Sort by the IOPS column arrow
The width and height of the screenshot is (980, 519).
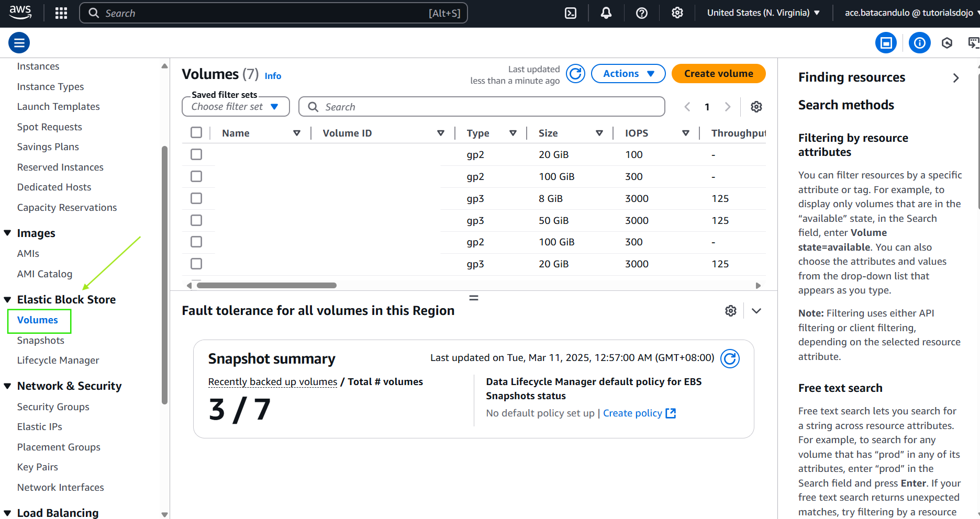coord(686,133)
